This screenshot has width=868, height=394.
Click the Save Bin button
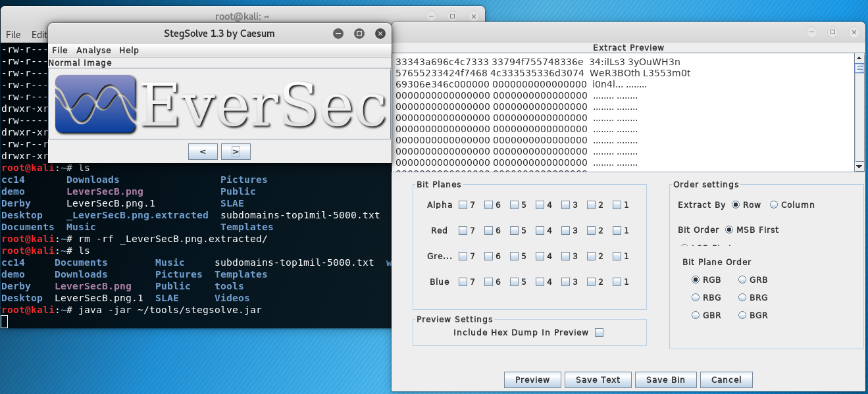pyautogui.click(x=665, y=380)
